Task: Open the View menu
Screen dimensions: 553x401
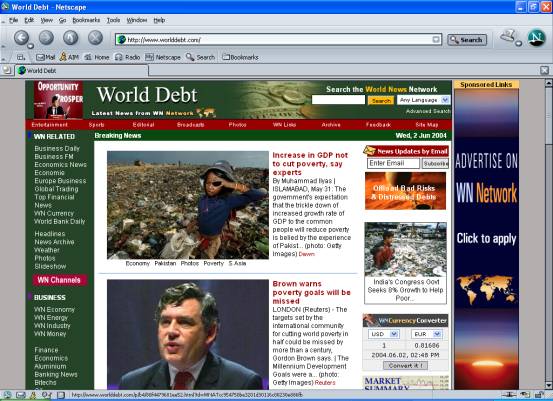Action: click(47, 20)
